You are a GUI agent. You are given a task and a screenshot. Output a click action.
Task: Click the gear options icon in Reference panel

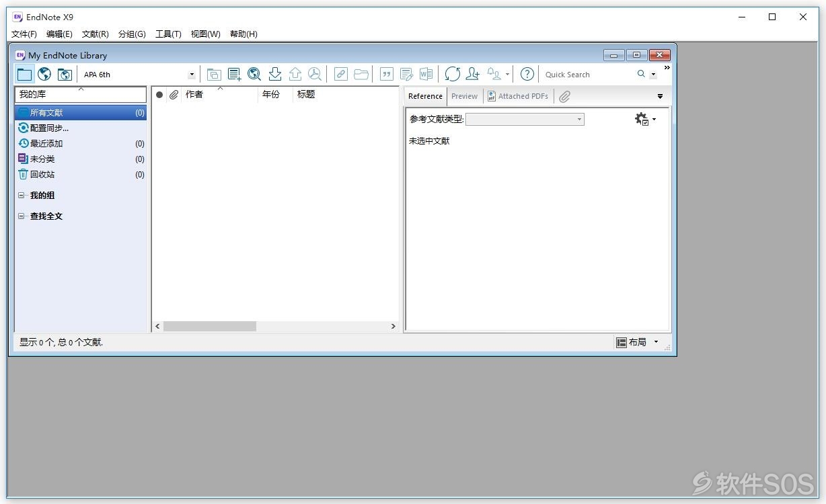[642, 120]
